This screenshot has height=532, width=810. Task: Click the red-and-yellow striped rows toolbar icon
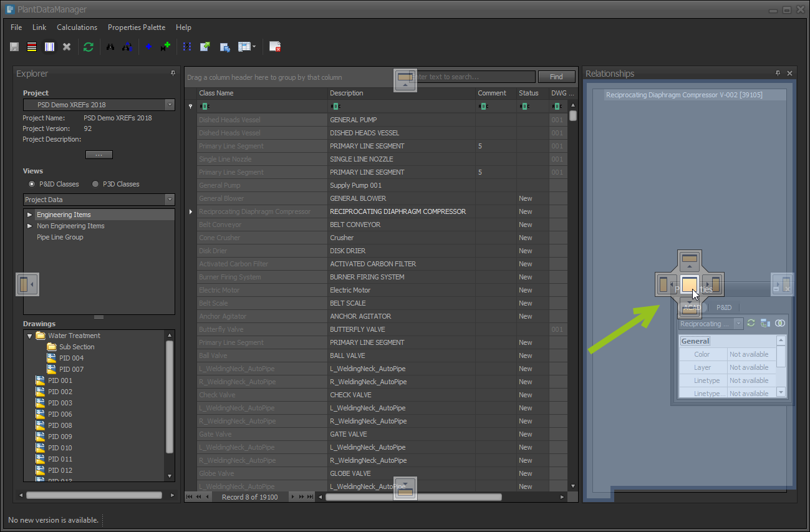tap(32, 47)
